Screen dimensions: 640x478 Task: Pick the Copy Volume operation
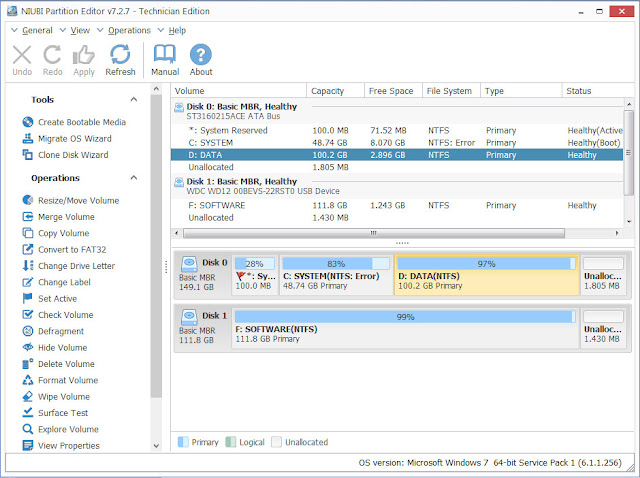point(56,233)
